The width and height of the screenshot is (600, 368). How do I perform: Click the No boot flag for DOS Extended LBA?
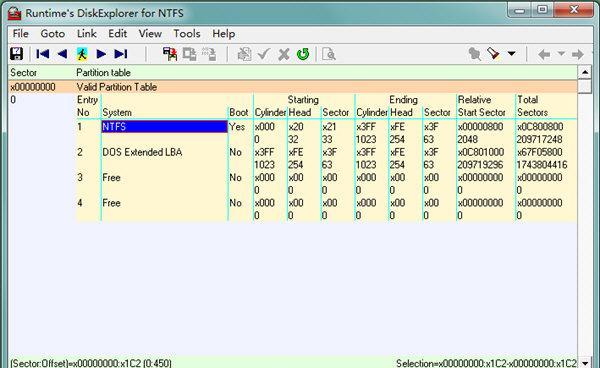(x=235, y=152)
